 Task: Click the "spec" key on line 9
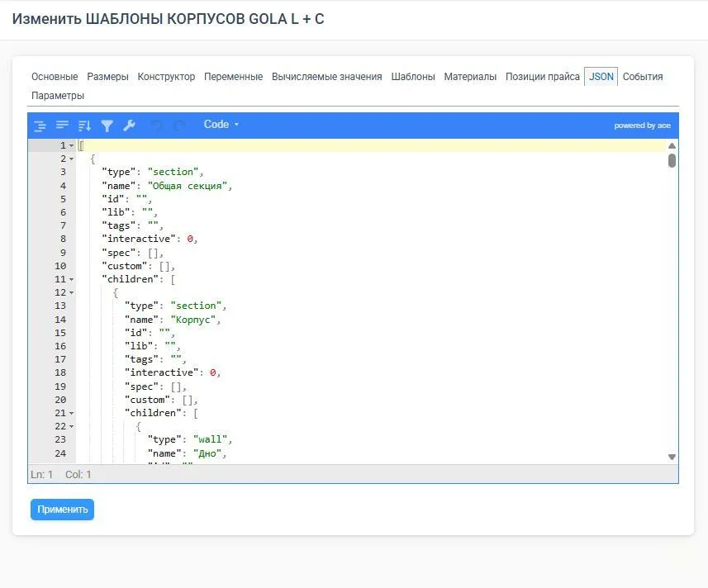point(119,253)
